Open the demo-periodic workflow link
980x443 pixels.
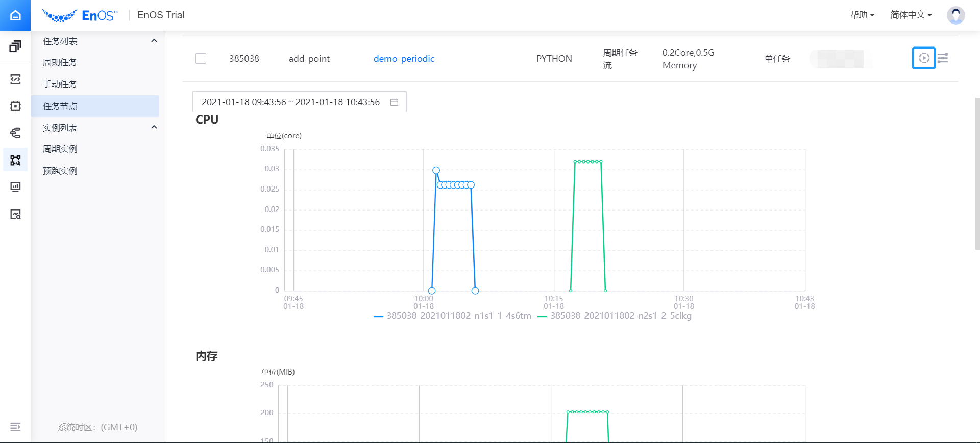click(x=404, y=59)
